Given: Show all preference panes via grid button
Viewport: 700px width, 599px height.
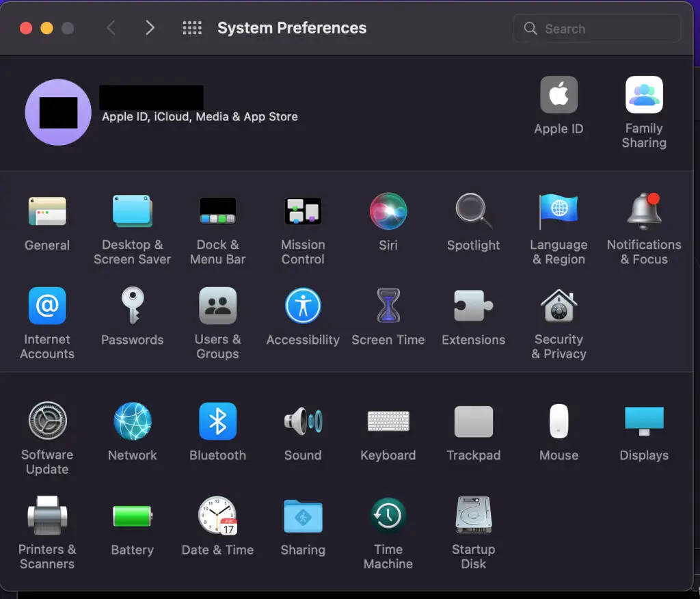Looking at the screenshot, I should (192, 27).
